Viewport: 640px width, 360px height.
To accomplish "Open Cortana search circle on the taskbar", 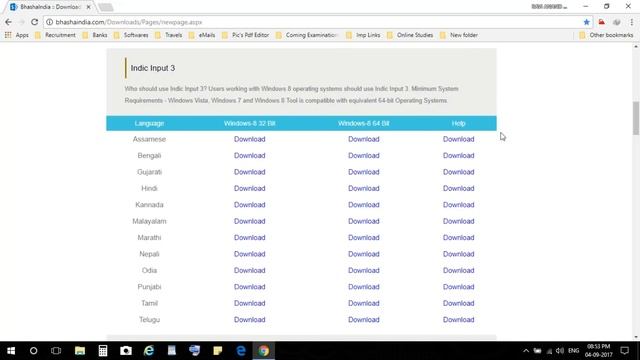I will click(x=33, y=351).
